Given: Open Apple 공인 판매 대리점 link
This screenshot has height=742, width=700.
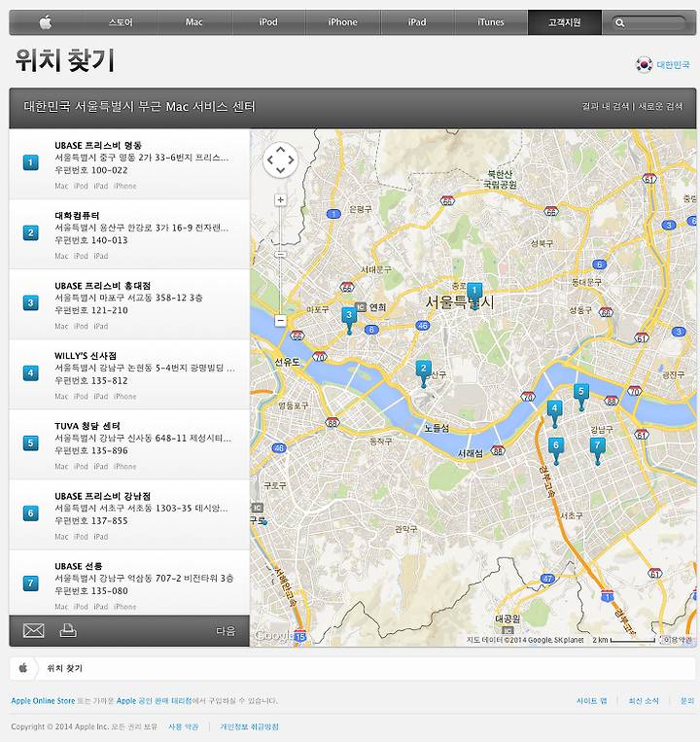Looking at the screenshot, I should tap(155, 701).
